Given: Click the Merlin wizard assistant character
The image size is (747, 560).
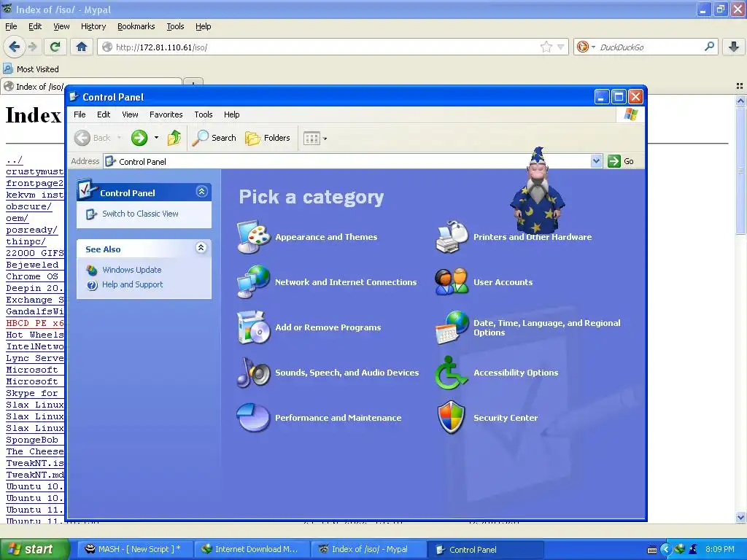Looking at the screenshot, I should pos(538,190).
